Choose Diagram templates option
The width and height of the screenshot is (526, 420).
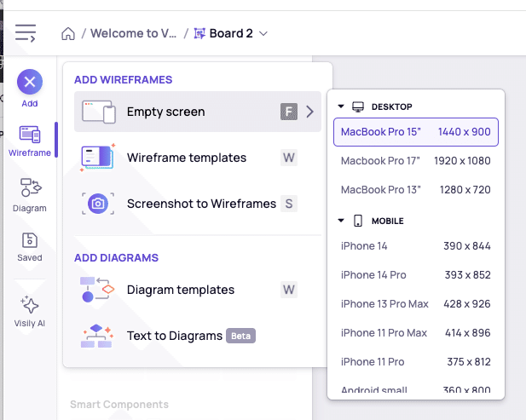click(198, 290)
